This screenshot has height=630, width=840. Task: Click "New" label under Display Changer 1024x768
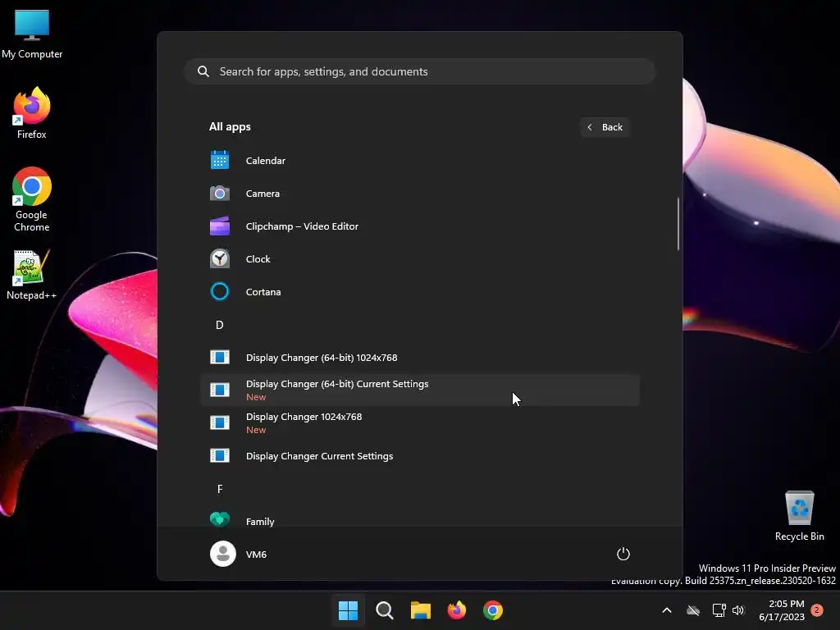point(256,430)
